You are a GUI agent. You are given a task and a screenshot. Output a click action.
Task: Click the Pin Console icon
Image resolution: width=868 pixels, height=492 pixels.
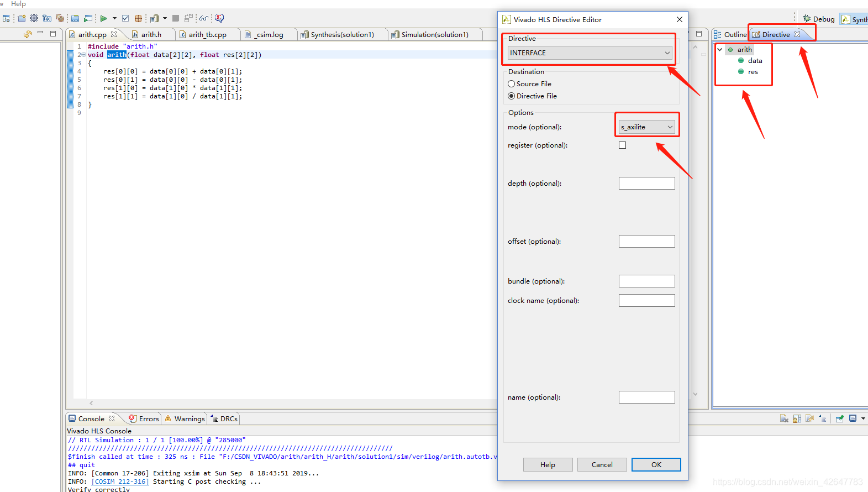pyautogui.click(x=839, y=418)
